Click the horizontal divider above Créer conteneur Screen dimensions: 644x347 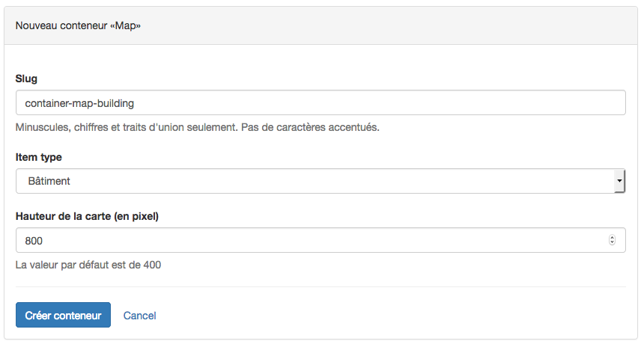(321, 286)
